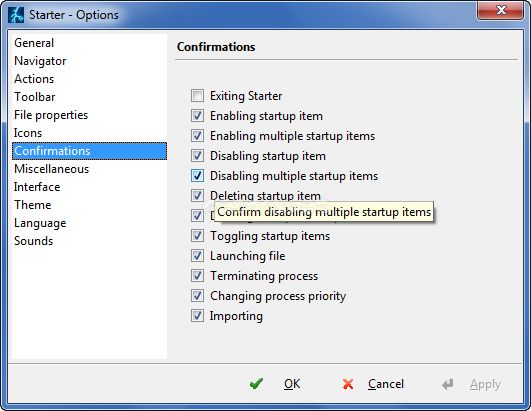This screenshot has width=531, height=411.
Task: Uncheck Launching file confirmation
Action: click(197, 256)
